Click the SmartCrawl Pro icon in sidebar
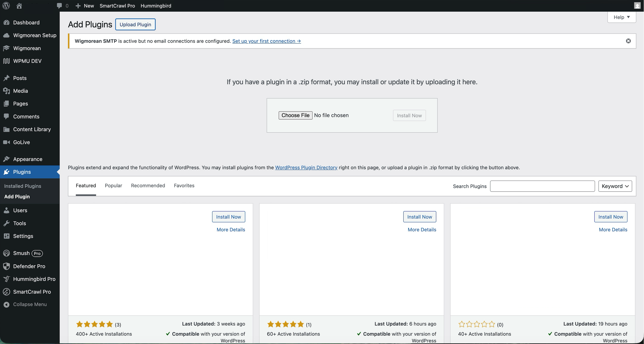Screen dimensions: 644x344 6,292
